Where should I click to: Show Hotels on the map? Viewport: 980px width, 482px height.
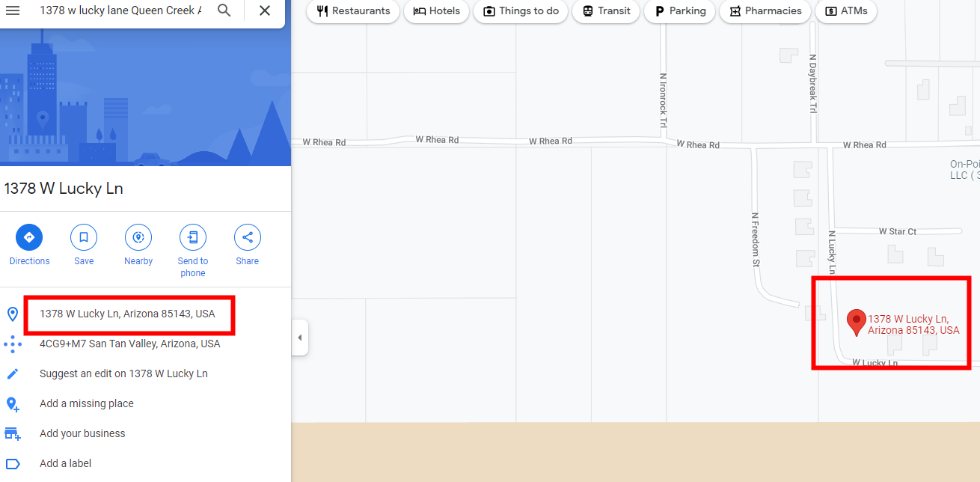436,11
